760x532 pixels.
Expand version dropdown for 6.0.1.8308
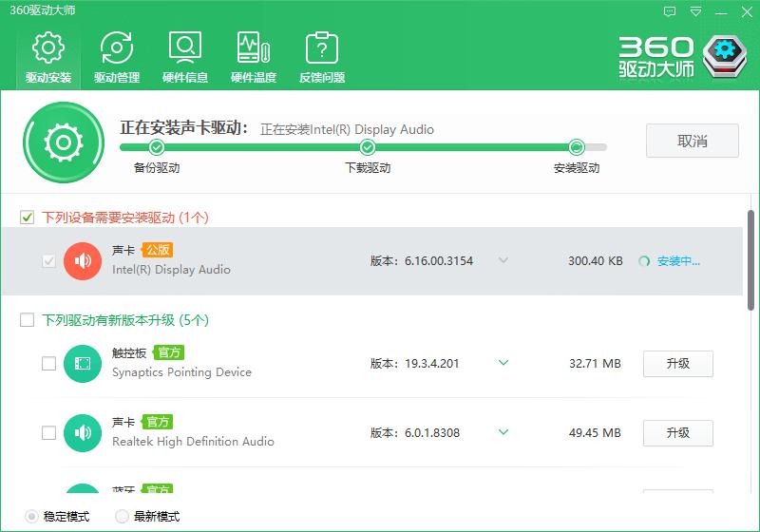503,432
